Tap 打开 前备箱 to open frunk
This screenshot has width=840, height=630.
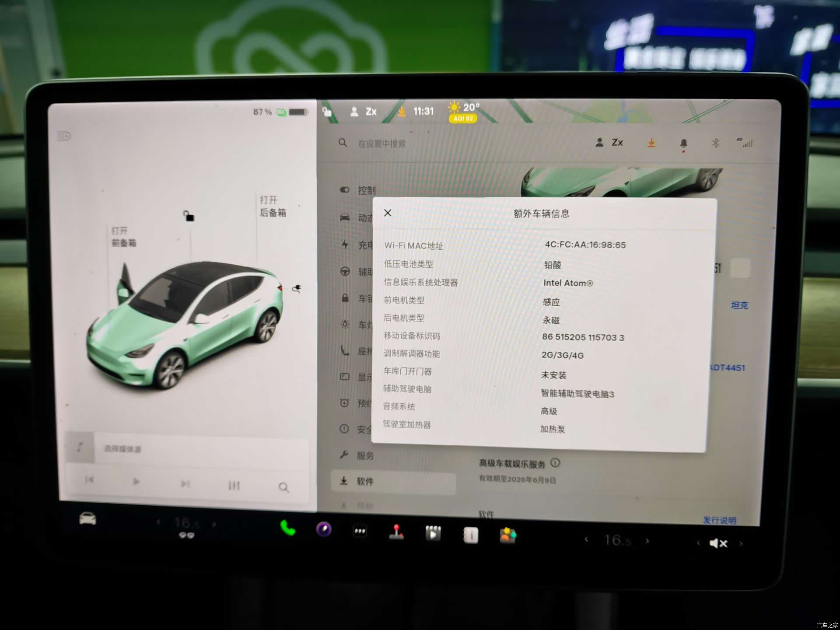point(124,237)
